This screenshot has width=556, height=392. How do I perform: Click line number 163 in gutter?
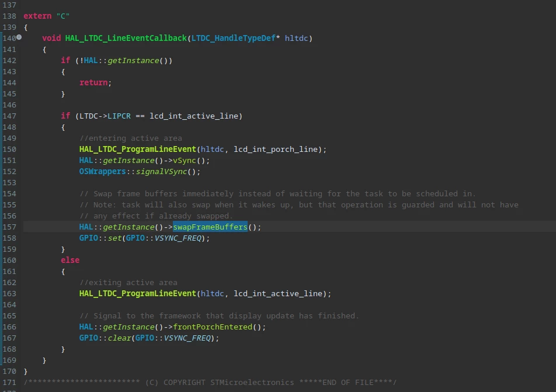click(9, 294)
